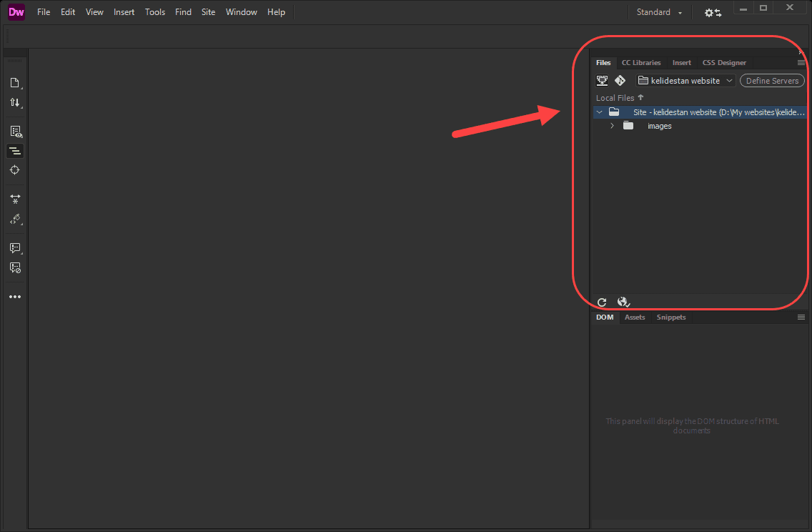Image resolution: width=812 pixels, height=532 pixels.
Task: Open the Find menu
Action: (x=183, y=12)
